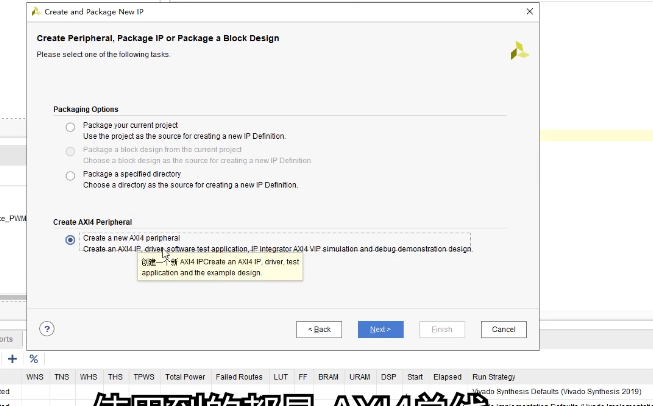The width and height of the screenshot is (653, 406).
Task: Close the Create and Package New IP dialog
Action: (530, 11)
